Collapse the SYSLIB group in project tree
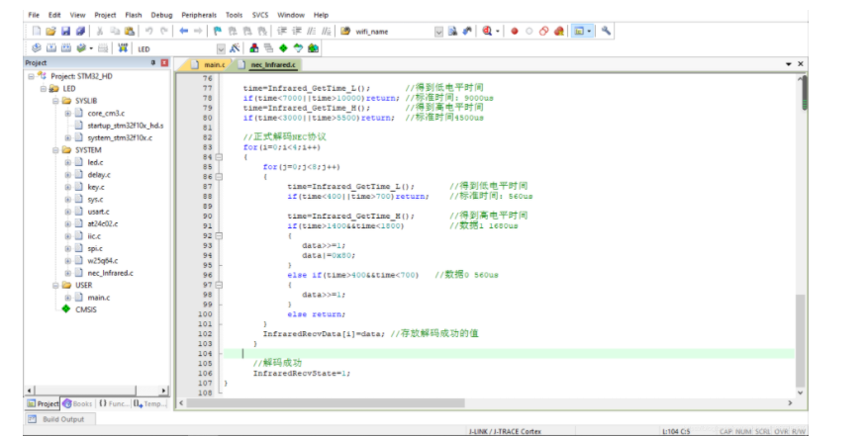Viewport: 868px width, 436px height. point(55,101)
